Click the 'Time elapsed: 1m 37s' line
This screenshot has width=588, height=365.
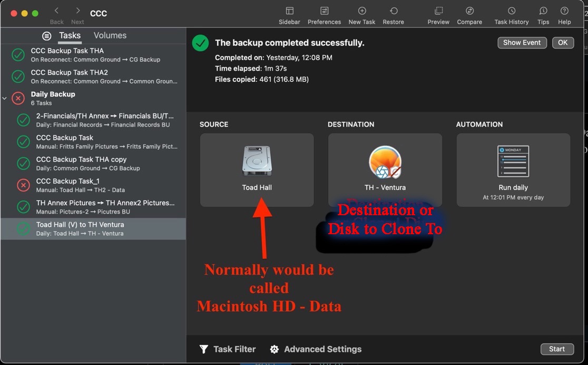251,69
